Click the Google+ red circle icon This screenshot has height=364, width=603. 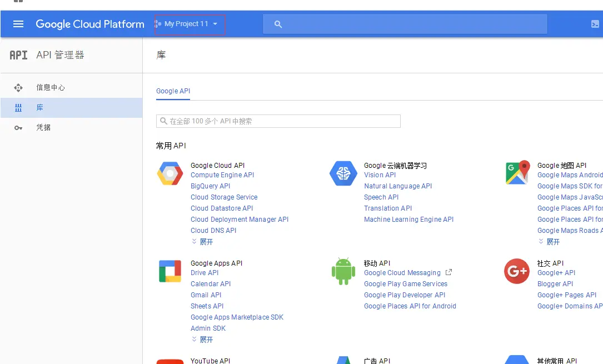click(517, 271)
